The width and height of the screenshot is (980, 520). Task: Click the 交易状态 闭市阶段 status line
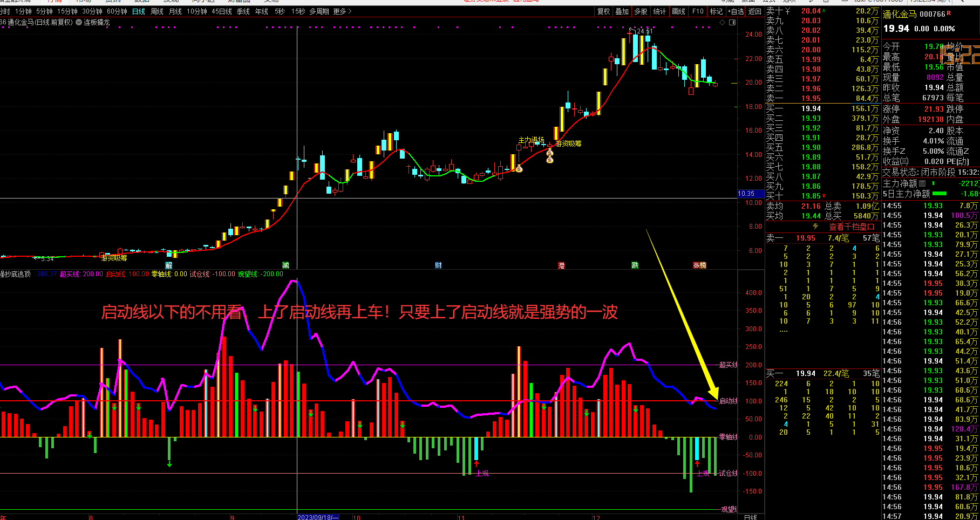(930, 172)
